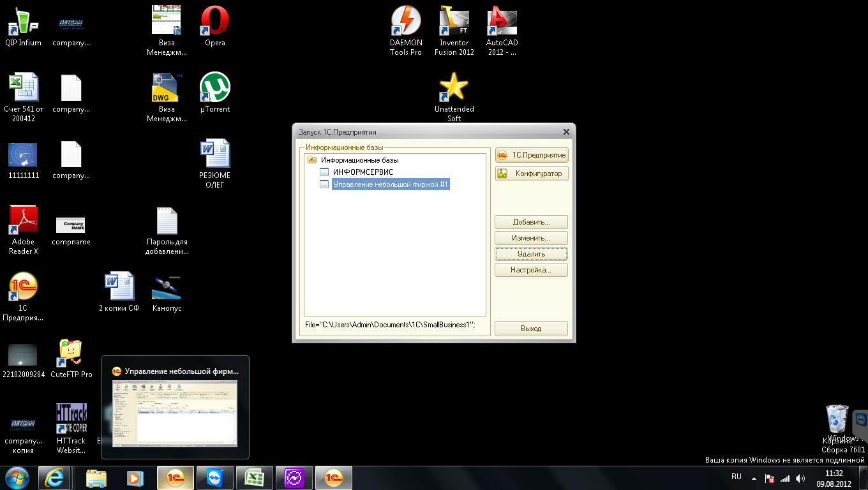
Task: Select Управление небольшой фирмой #1 entry
Action: [391, 184]
